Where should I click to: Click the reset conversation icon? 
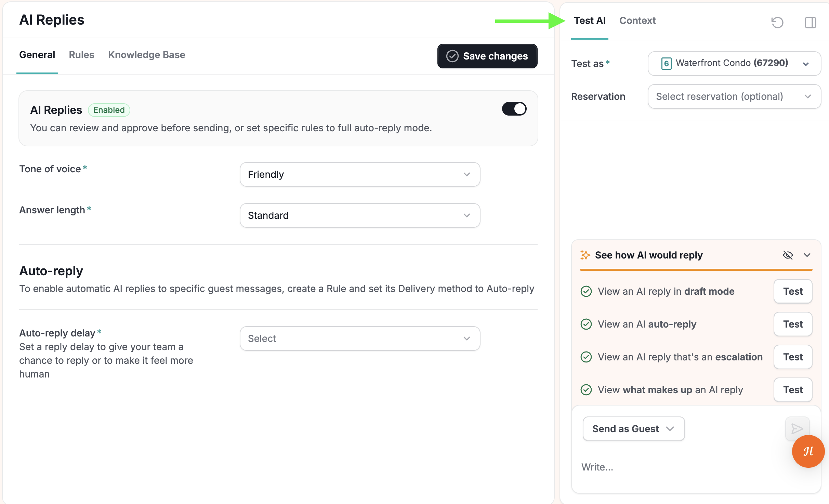click(x=777, y=23)
